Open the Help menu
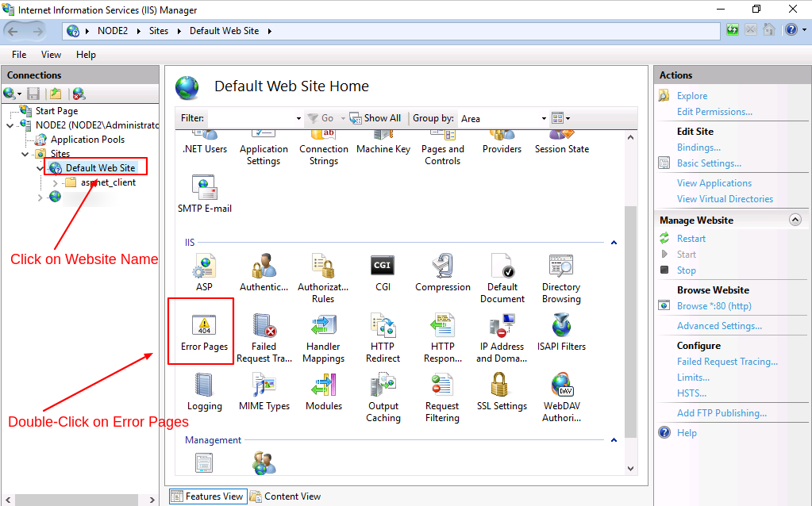The height and width of the screenshot is (506, 812). point(86,54)
